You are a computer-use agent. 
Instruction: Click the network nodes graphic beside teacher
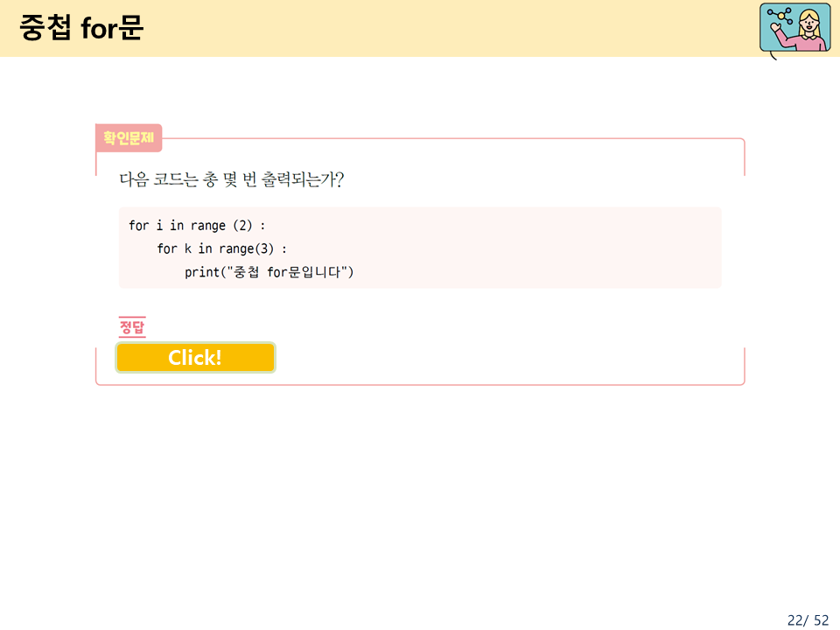coord(780,16)
